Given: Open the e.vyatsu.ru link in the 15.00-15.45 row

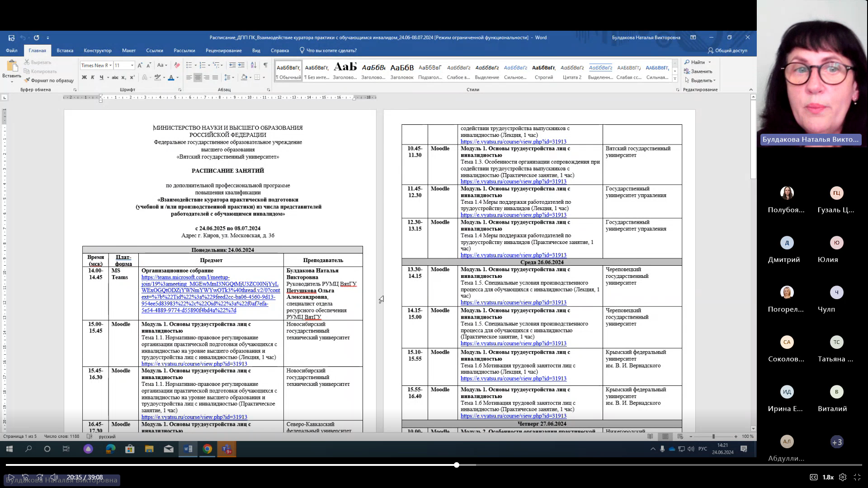Looking at the screenshot, I should coord(194,364).
